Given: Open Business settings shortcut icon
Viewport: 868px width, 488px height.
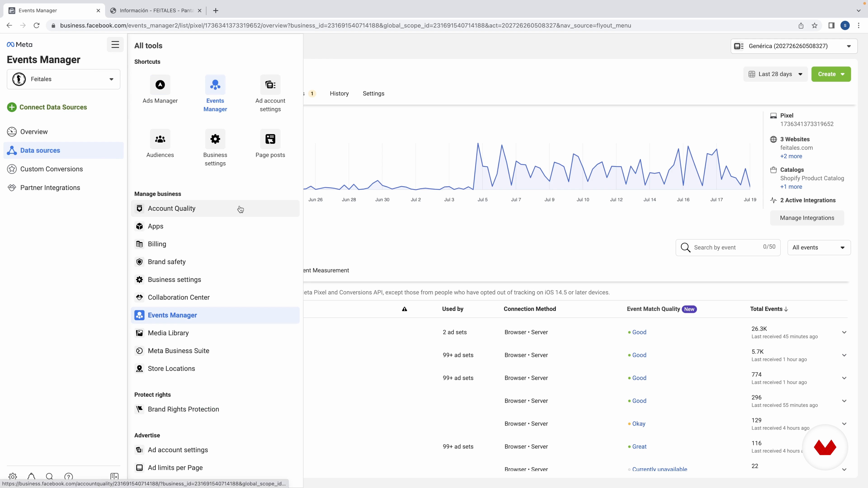Looking at the screenshot, I should pyautogui.click(x=215, y=139).
